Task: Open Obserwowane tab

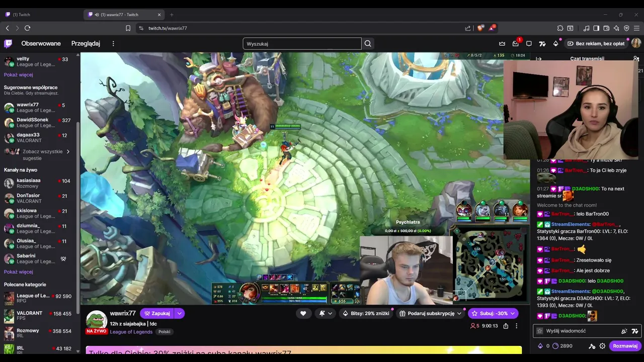Action: tap(41, 44)
